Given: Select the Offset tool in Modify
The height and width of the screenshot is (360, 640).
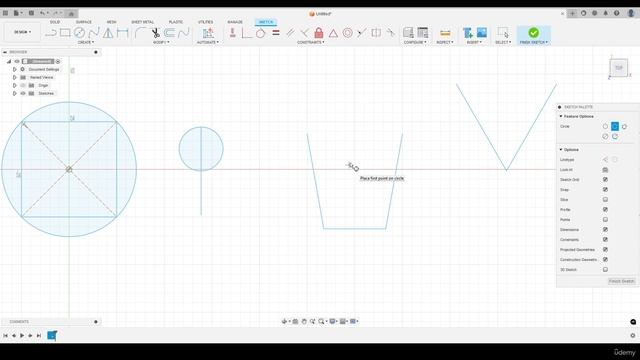Looking at the screenshot, I should click(169, 33).
